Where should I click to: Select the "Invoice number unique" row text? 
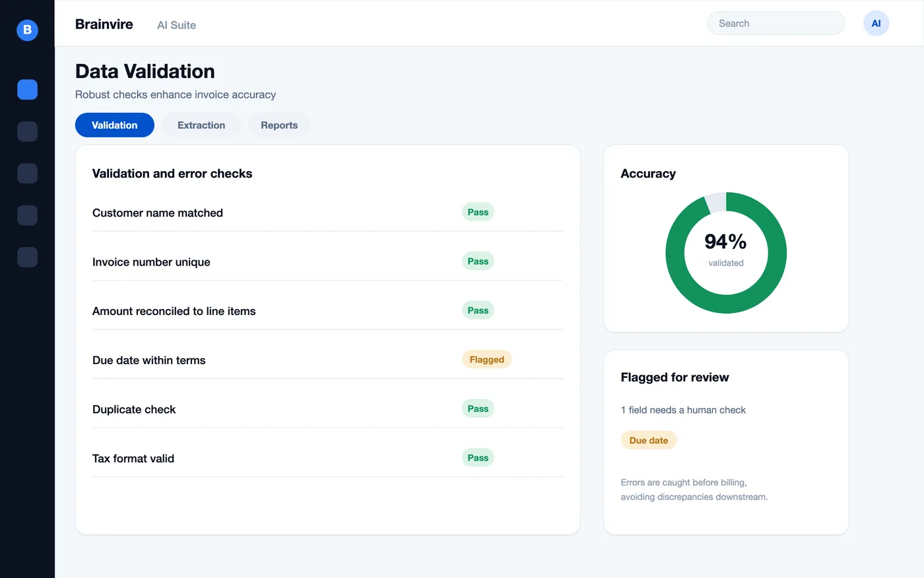click(x=151, y=262)
